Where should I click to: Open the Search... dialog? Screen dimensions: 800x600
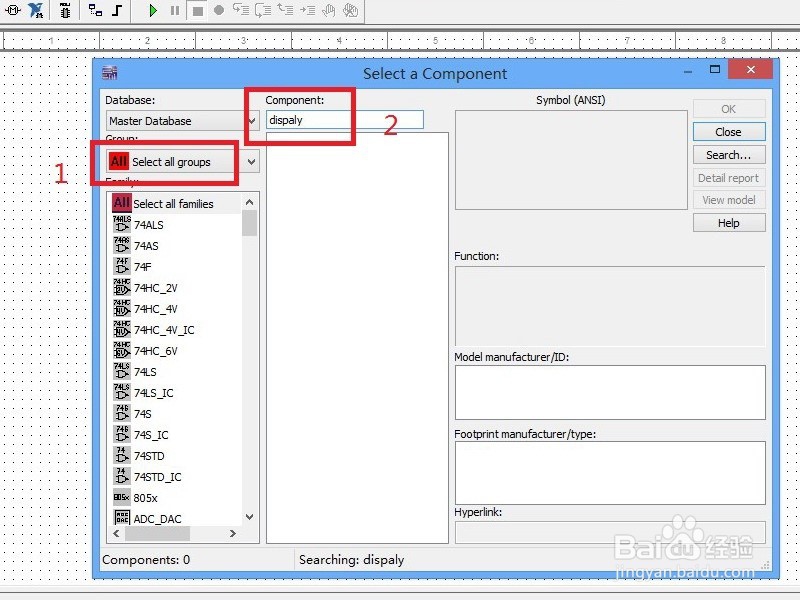coord(729,155)
